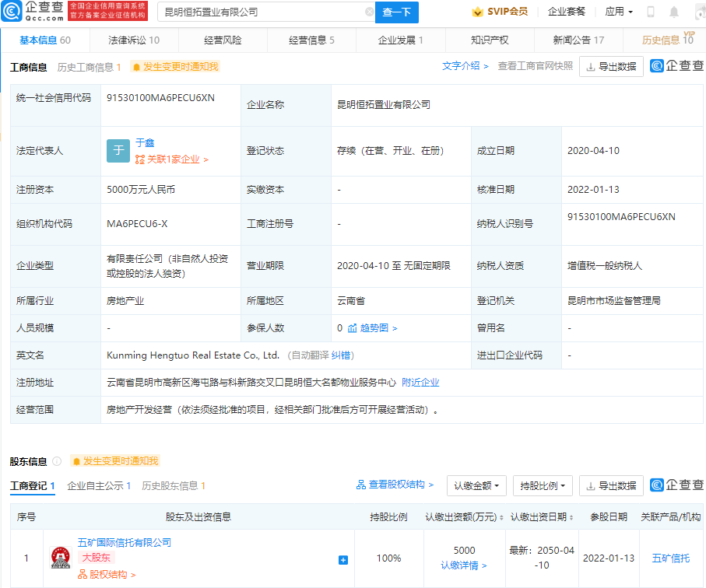The width and height of the screenshot is (706, 588).
Task: Switch to the 法律诉讼 tab
Action: click(134, 40)
